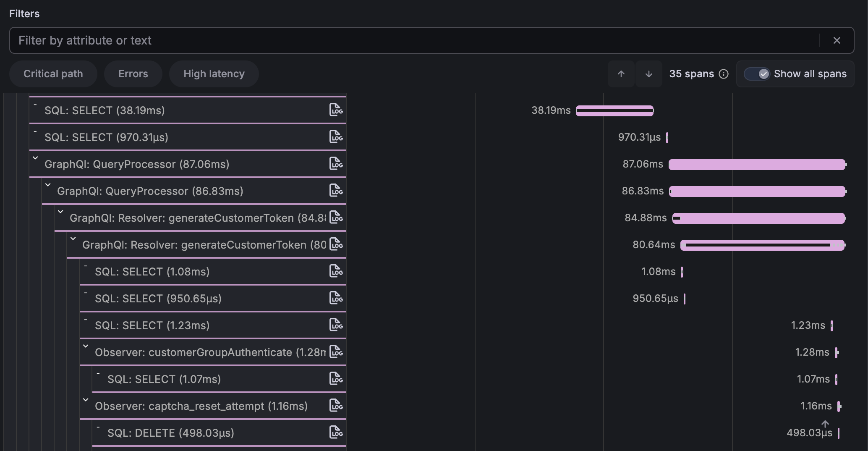This screenshot has height=451, width=868.
Task: Switch to the Errors filter
Action: click(x=133, y=74)
